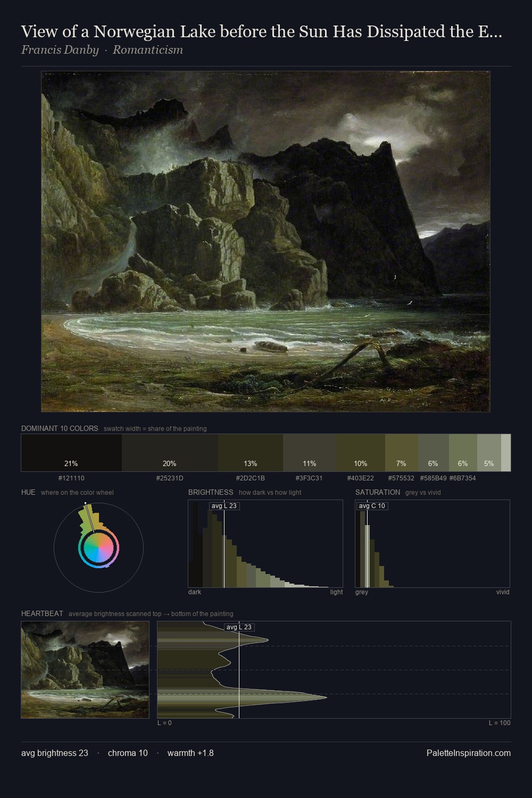The image size is (532, 798).
Task: Click the hex code #3F3C31
Action: [309, 478]
